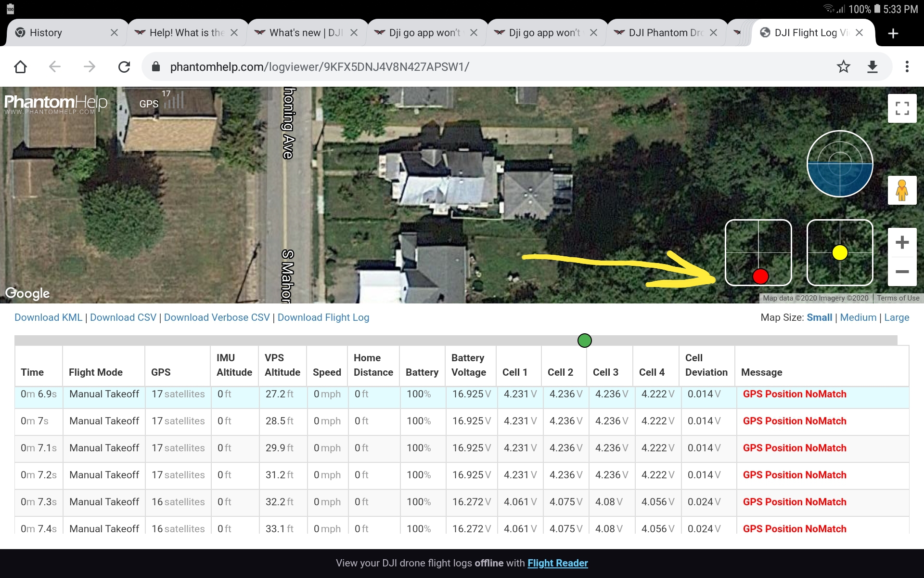Screen dimensions: 924x578
Task: Click the PhantomHelp logo
Action: (x=56, y=104)
